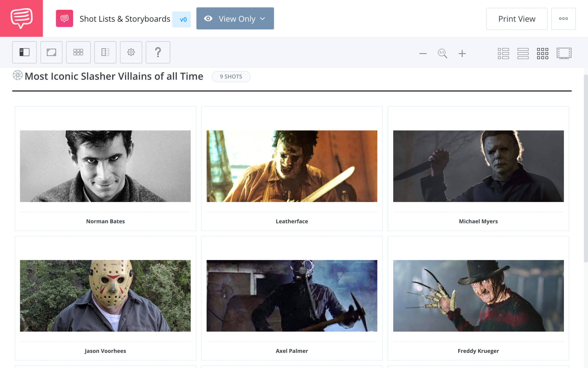588x368 pixels.
Task: Click the Jason Voorhees caption
Action: tap(105, 351)
